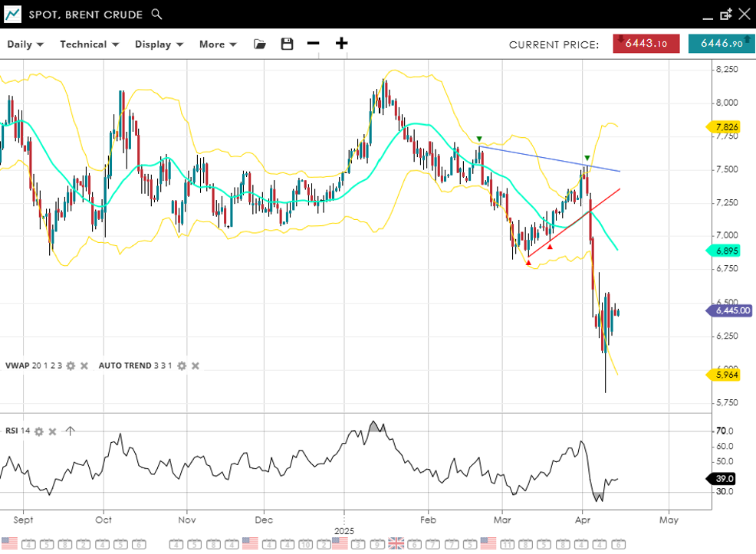Open Auto Trend settings gear

click(x=182, y=366)
